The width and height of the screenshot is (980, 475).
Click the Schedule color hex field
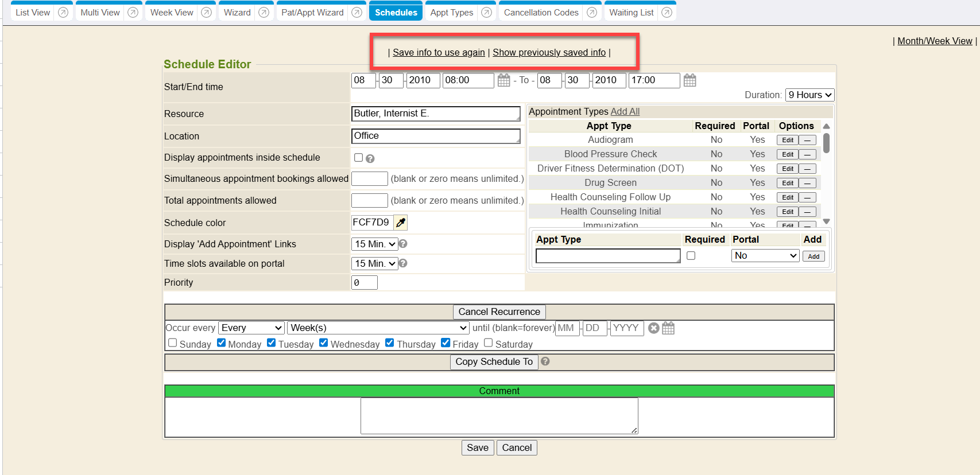pyautogui.click(x=371, y=223)
